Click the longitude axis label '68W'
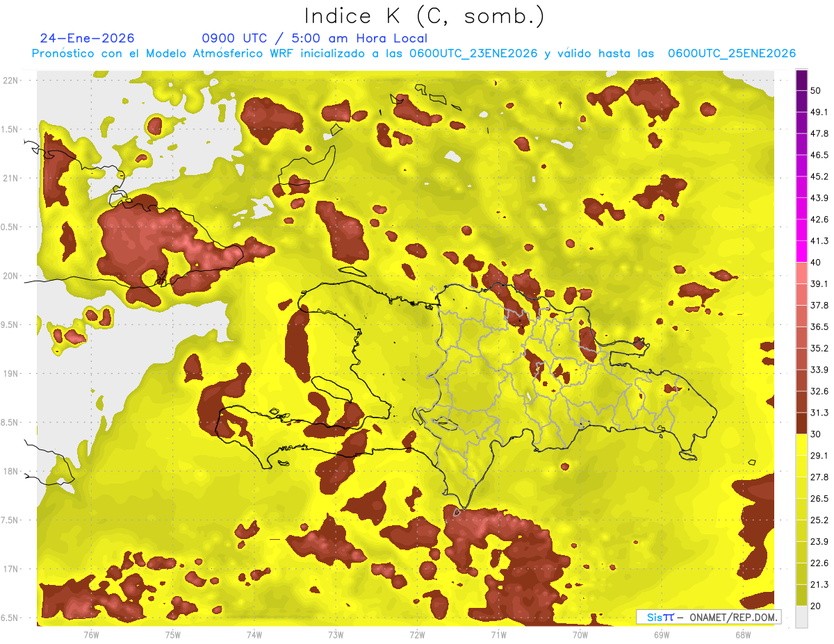Screen dimensions: 834x644 pyautogui.click(x=743, y=634)
